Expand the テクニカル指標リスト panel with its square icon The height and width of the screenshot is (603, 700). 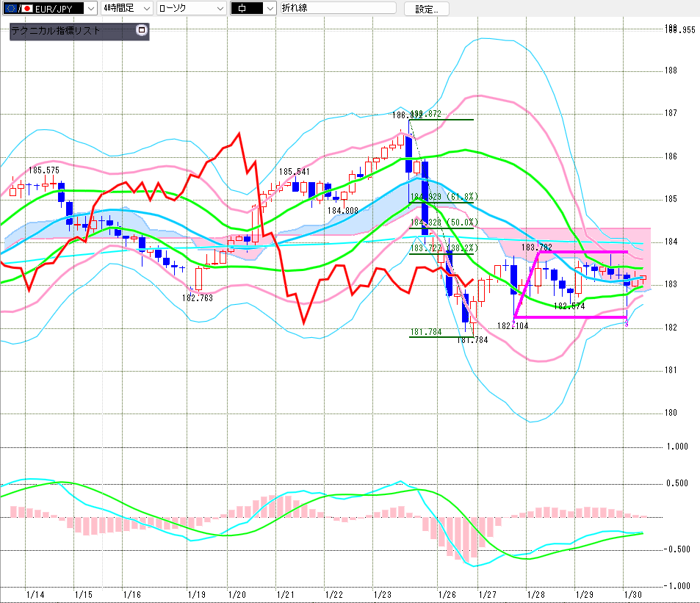[x=142, y=31]
